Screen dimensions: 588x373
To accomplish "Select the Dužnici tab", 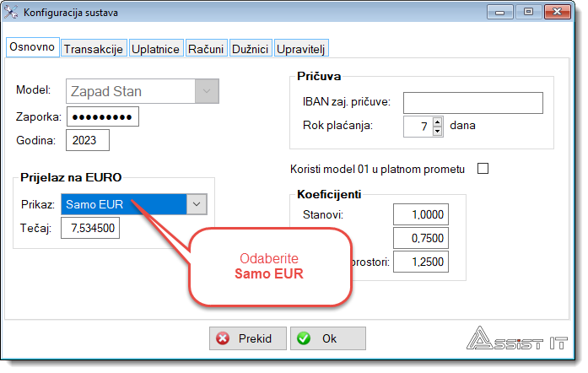I will [x=251, y=49].
